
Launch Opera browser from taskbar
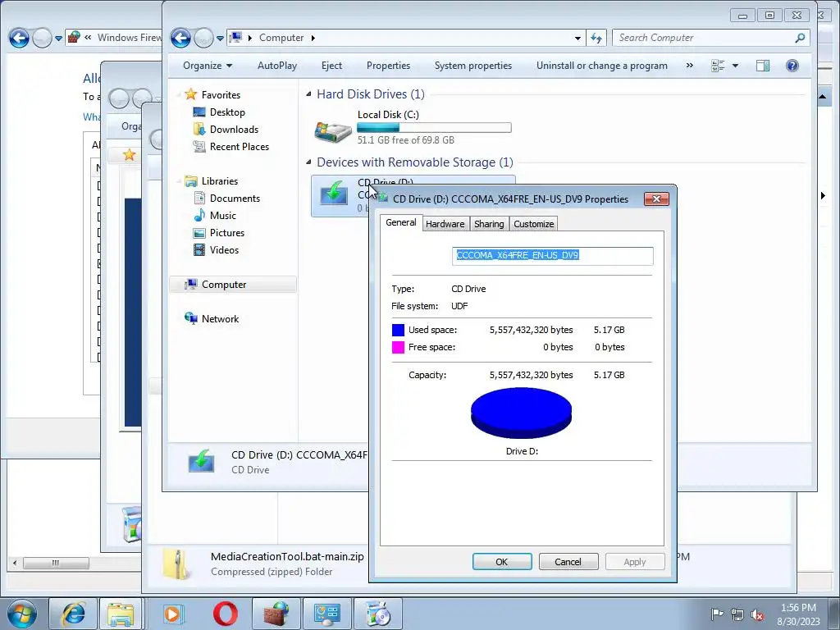coord(226,614)
